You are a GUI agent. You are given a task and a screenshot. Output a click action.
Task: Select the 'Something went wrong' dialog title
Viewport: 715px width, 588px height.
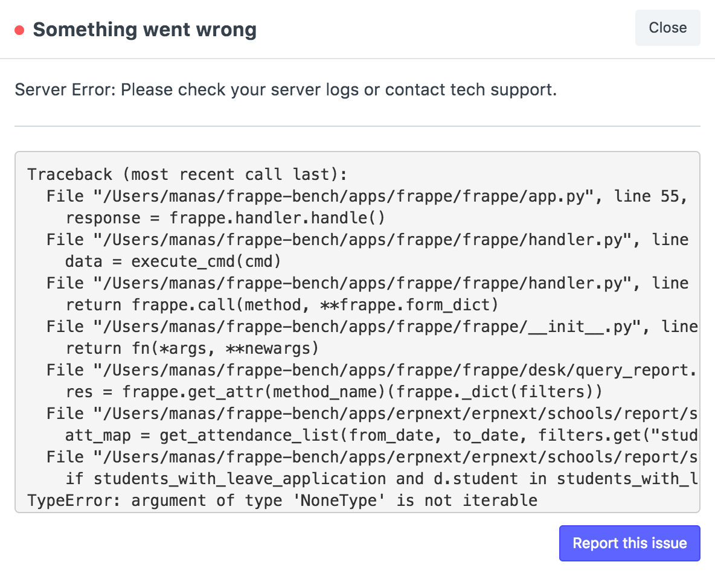pyautogui.click(x=144, y=29)
